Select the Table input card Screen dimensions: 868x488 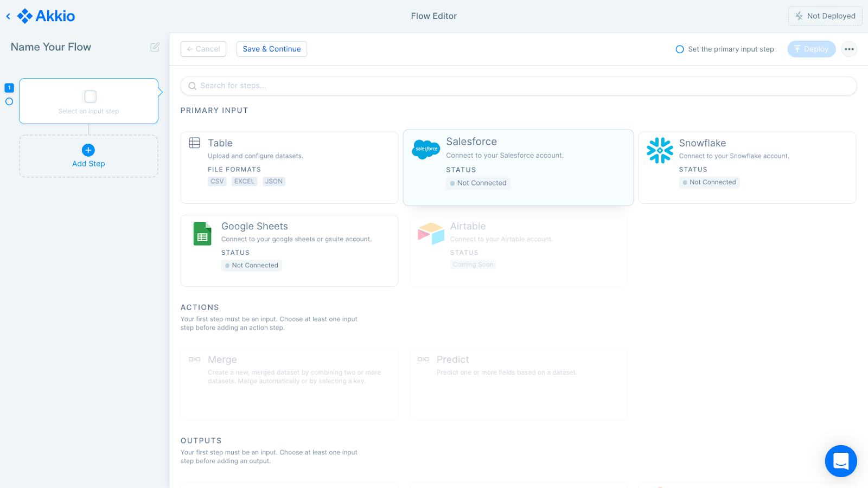coord(289,168)
